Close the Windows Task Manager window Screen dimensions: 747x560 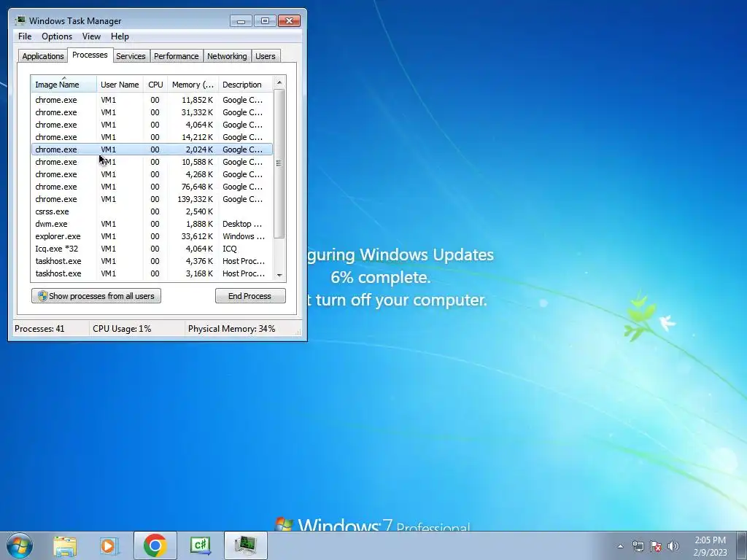click(289, 20)
